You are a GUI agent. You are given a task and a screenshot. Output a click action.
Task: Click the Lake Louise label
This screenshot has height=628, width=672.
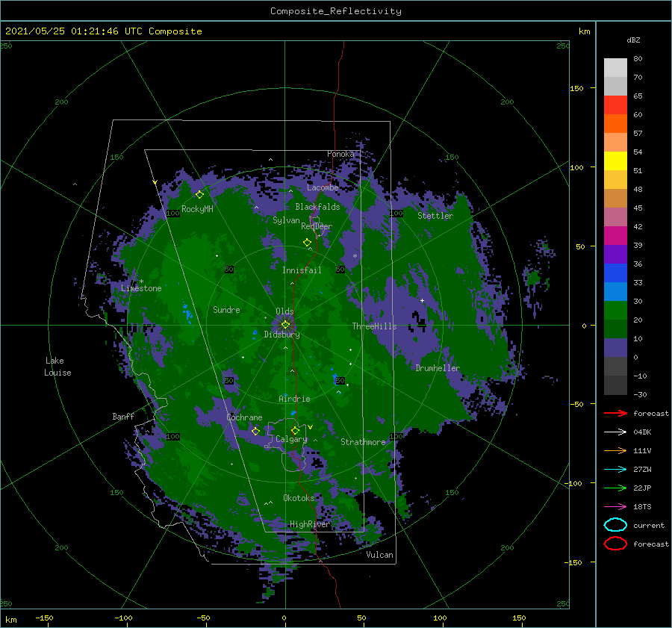pos(57,367)
